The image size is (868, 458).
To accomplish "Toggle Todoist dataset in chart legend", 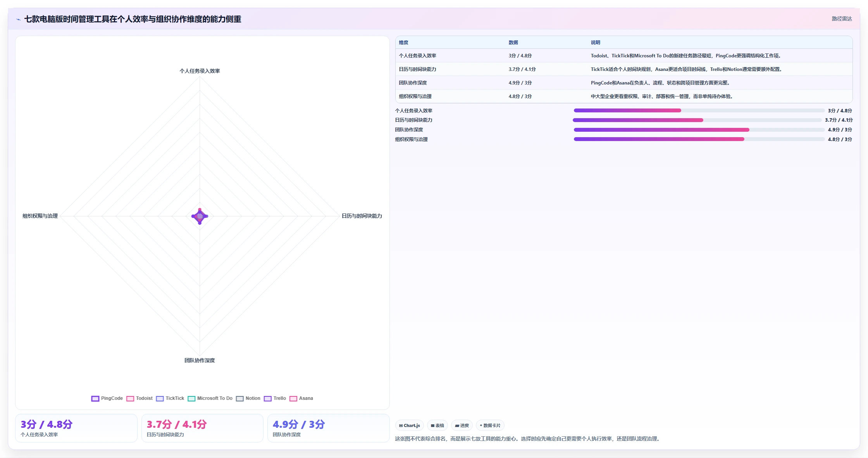I will coord(139,398).
